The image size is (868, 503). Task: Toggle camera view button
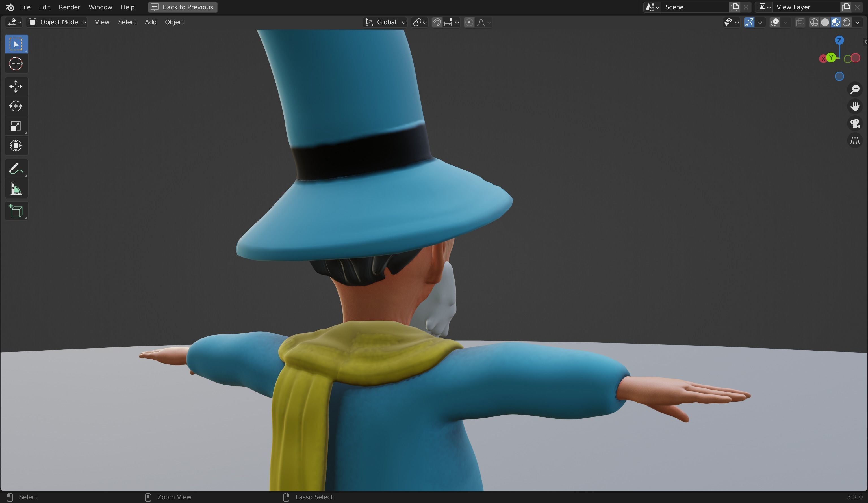coord(854,124)
